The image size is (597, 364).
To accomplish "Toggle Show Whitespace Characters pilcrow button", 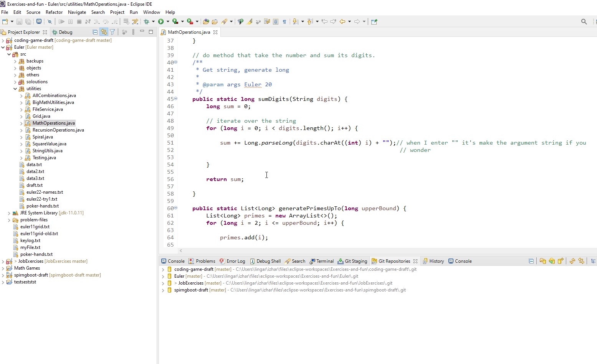I will click(284, 22).
